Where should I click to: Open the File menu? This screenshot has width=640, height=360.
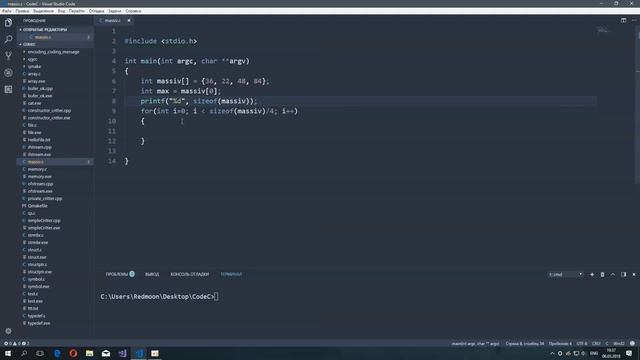(7, 11)
